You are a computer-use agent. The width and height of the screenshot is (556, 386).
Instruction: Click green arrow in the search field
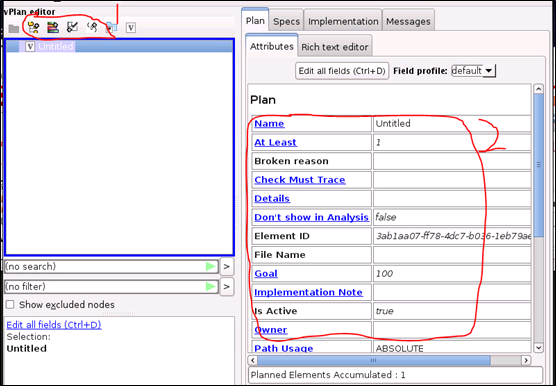[x=211, y=267]
